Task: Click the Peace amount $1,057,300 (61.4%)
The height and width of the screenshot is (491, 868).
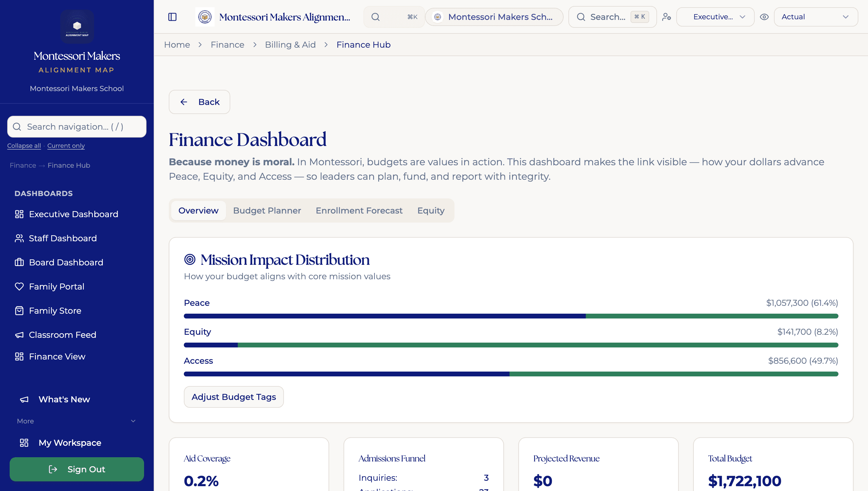Action: [x=802, y=303]
